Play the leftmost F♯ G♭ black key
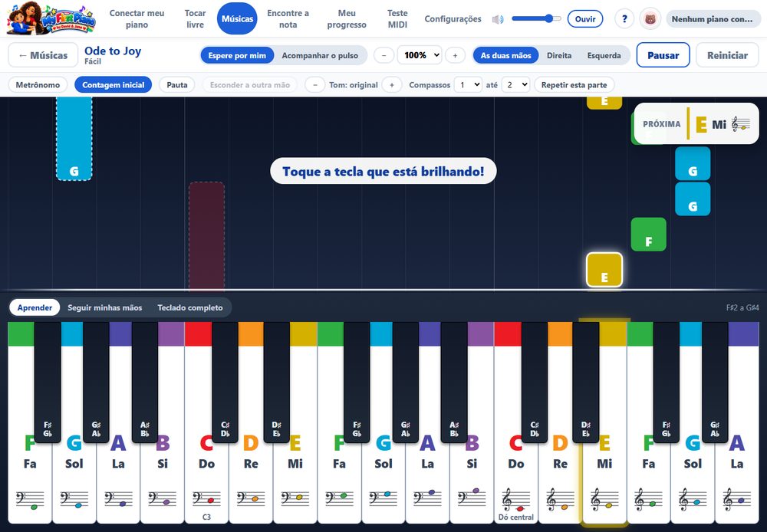The height and width of the screenshot is (532, 767). (x=48, y=382)
